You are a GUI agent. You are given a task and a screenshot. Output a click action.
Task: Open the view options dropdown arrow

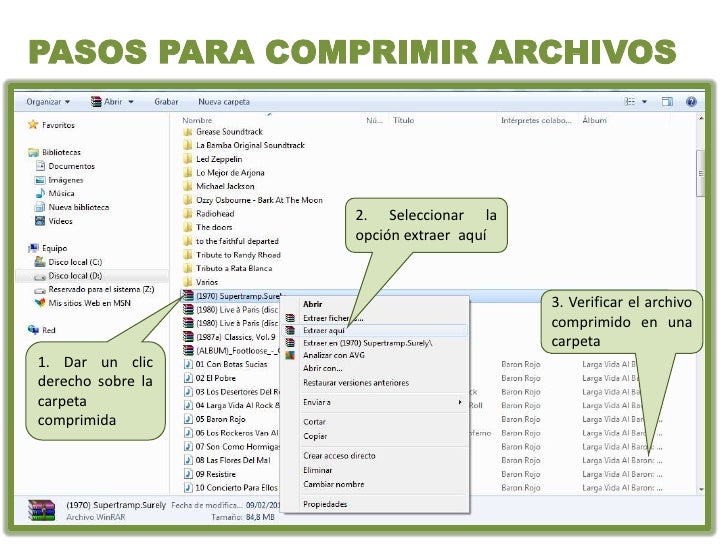point(644,102)
